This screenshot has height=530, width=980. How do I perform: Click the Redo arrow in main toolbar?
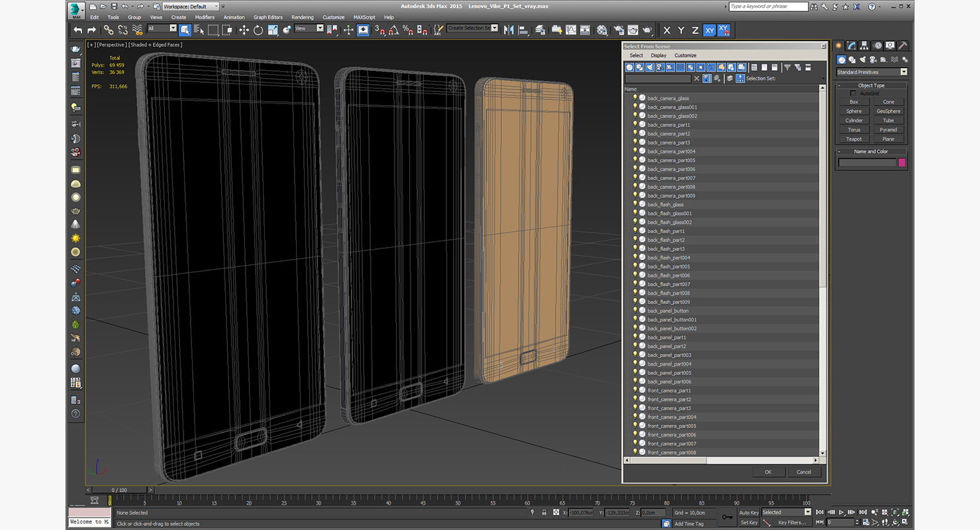(91, 30)
